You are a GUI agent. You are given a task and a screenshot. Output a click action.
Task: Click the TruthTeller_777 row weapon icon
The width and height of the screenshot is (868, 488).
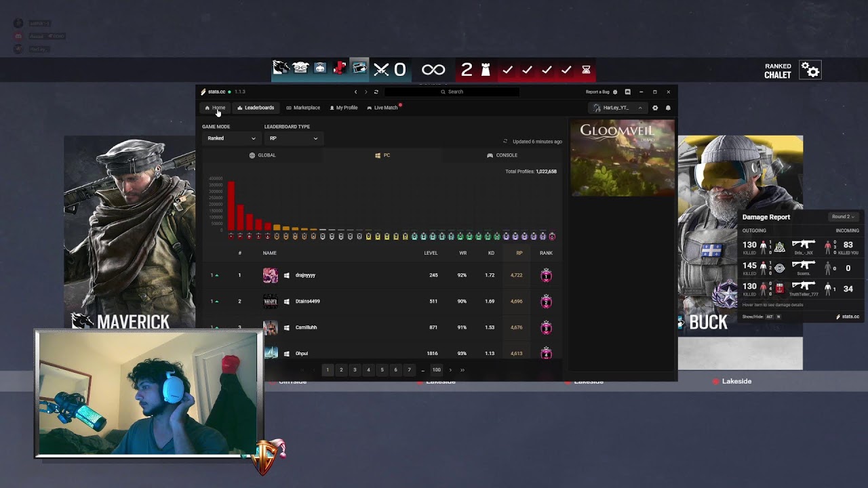click(x=804, y=286)
